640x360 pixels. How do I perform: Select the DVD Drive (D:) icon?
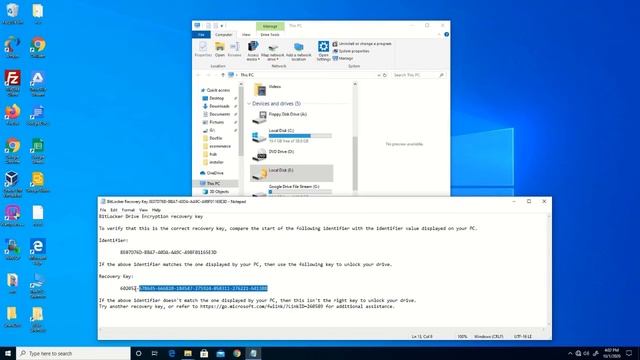[x=260, y=154]
